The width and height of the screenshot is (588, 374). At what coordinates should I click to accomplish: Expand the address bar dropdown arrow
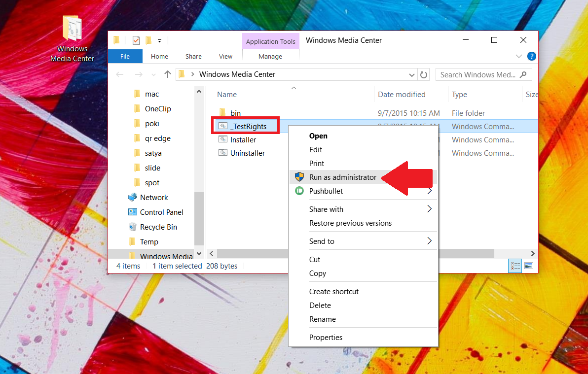412,74
